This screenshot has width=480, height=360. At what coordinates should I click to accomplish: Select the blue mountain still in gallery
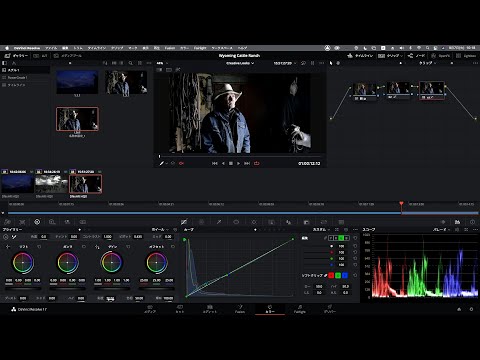point(77,82)
